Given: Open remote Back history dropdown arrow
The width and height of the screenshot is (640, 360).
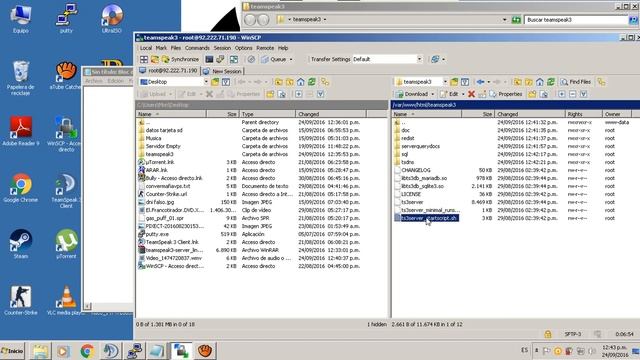Looking at the screenshot, I should tap(489, 82).
